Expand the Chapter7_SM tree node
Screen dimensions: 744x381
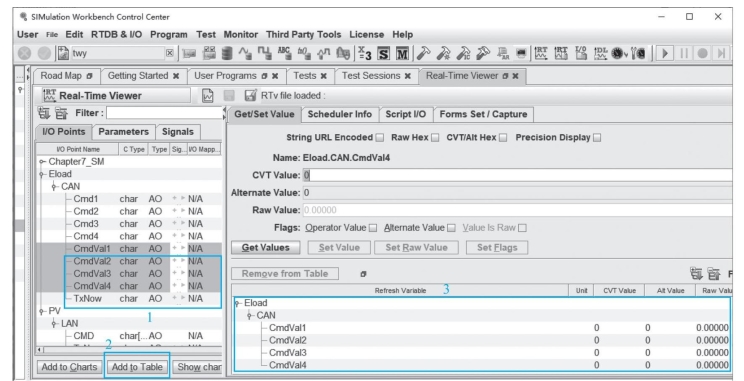coord(43,162)
